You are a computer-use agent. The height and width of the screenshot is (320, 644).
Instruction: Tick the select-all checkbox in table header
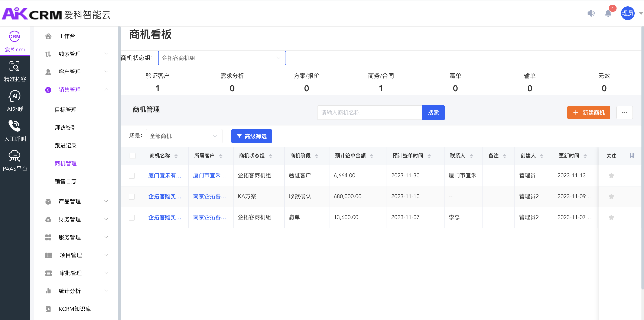pos(133,156)
